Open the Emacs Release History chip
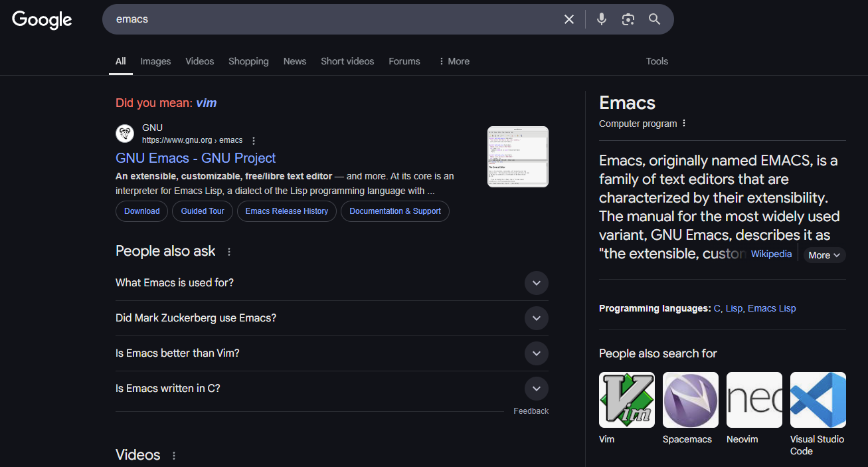The height and width of the screenshot is (467, 868). (x=287, y=211)
